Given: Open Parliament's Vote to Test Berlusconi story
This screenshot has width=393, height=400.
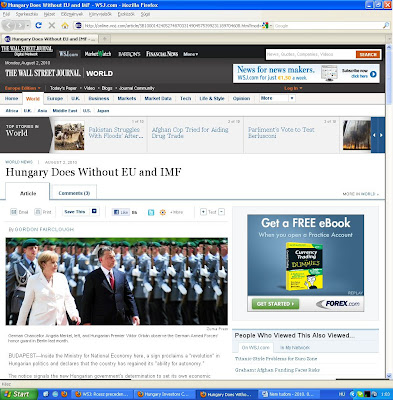Looking at the screenshot, I should point(281,132).
